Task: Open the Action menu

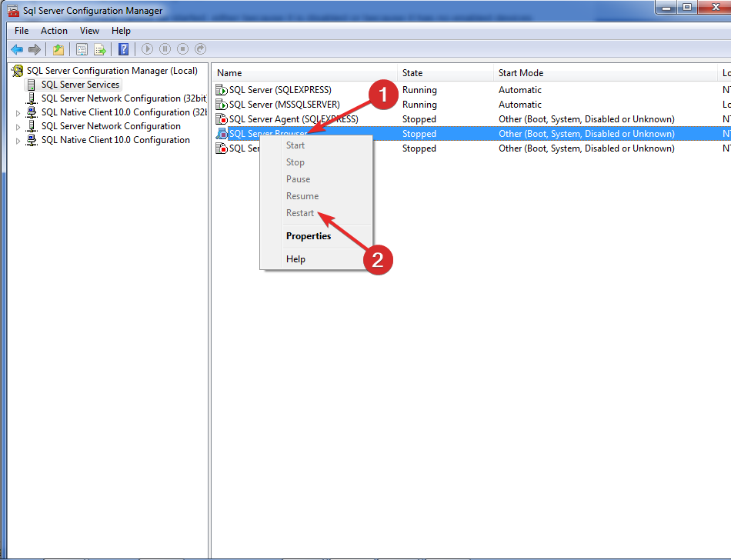Action: coord(54,31)
